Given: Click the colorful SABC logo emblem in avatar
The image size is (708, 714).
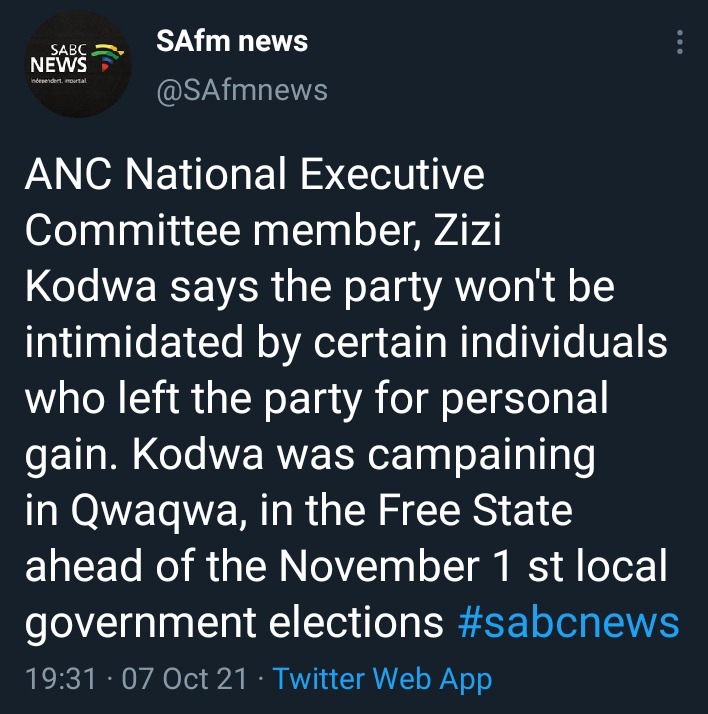Looking at the screenshot, I should [x=107, y=57].
